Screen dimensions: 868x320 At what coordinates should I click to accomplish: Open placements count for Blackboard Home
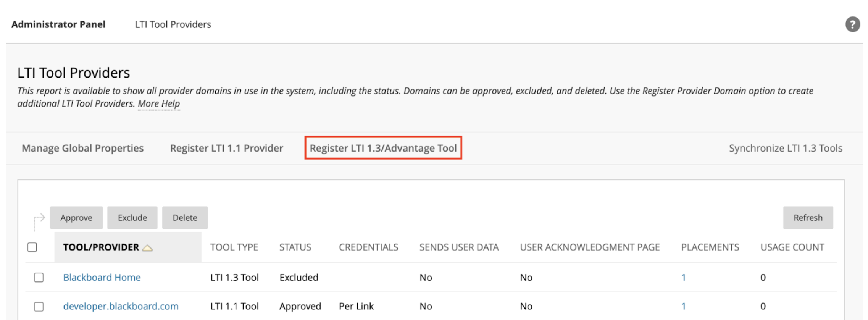[x=683, y=277]
